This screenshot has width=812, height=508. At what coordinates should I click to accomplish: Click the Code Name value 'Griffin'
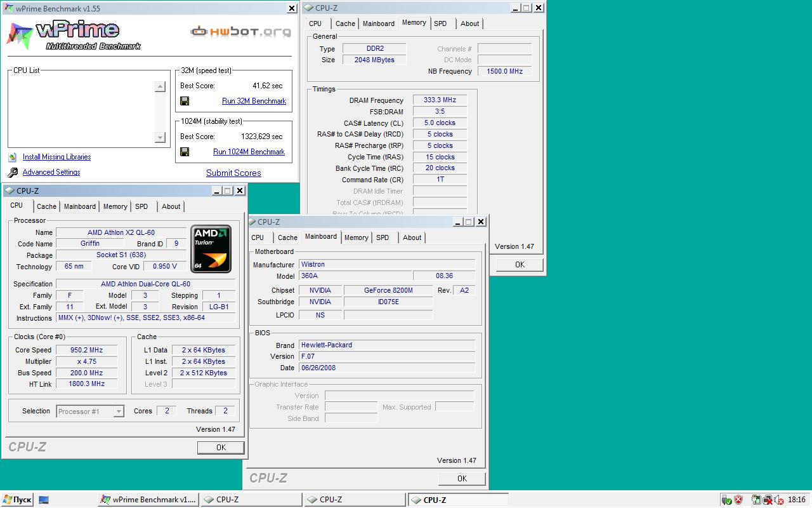(x=90, y=244)
